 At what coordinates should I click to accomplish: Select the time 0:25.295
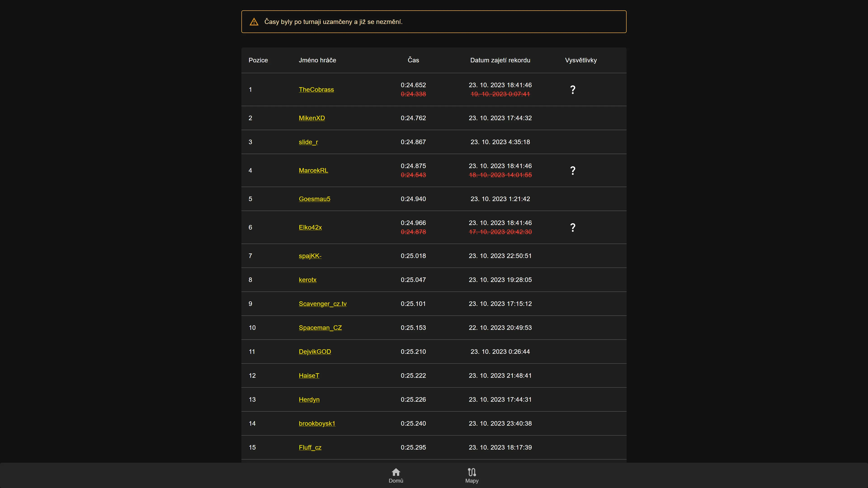point(413,447)
